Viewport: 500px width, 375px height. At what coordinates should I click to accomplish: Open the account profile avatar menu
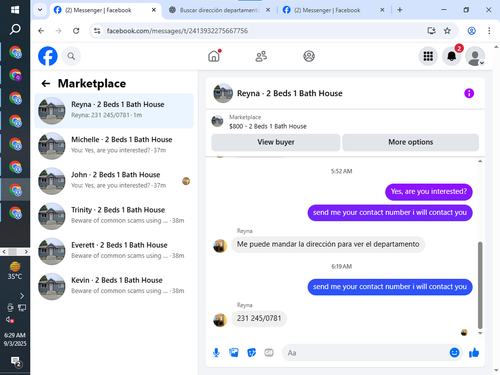click(475, 56)
